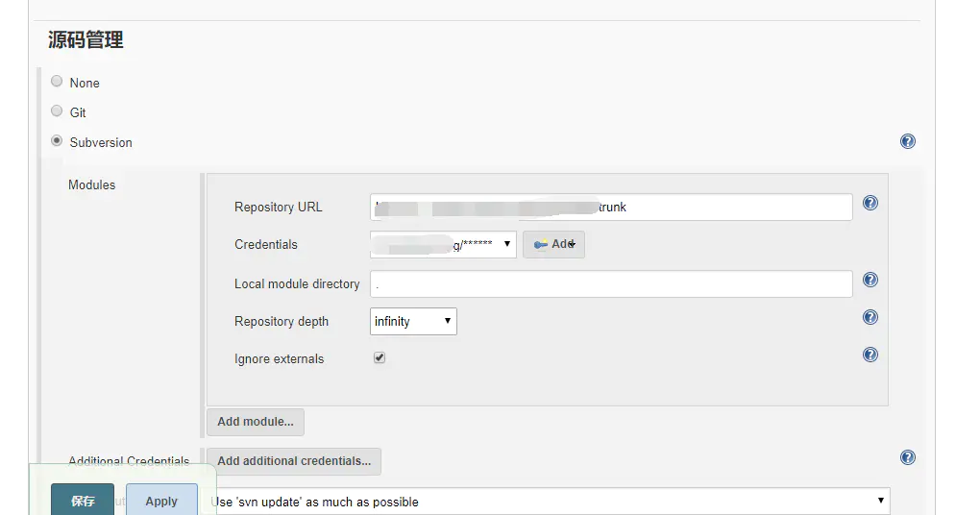Click the Ignore externals label
The image size is (980, 515).
tap(279, 358)
